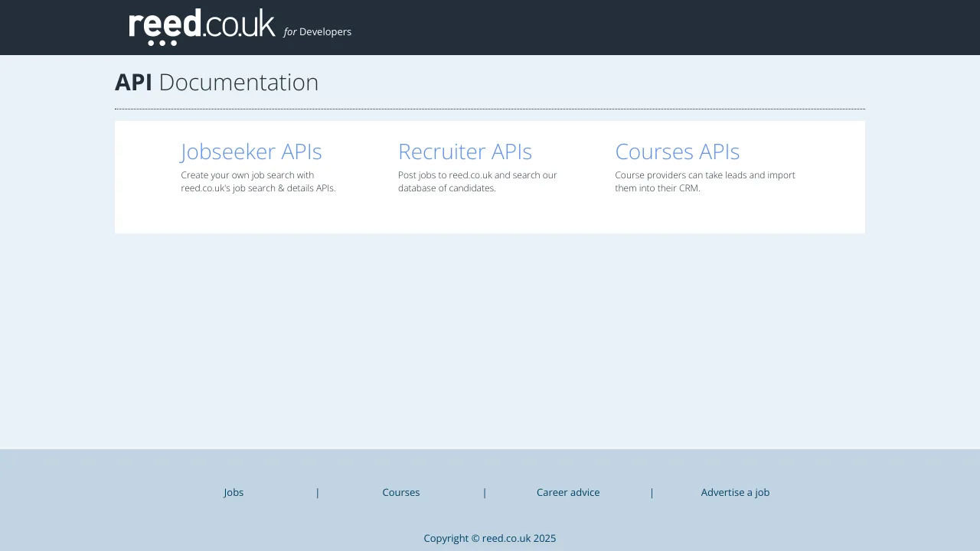Click the API Documentation heading
This screenshot has width=980, height=551.
[217, 83]
